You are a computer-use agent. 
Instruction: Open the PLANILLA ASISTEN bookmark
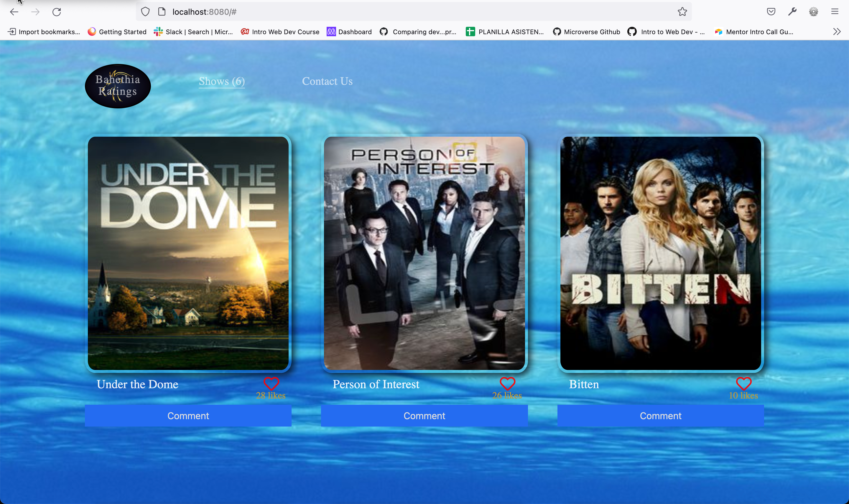(x=505, y=32)
